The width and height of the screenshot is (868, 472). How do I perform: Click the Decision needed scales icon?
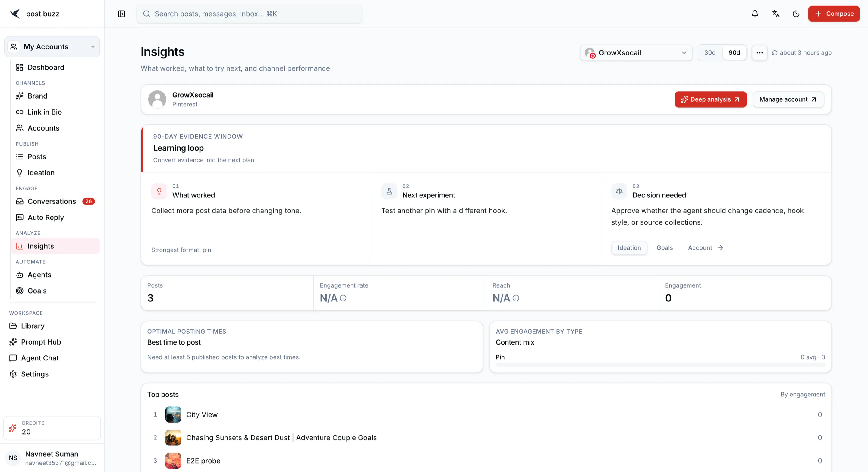pyautogui.click(x=619, y=192)
